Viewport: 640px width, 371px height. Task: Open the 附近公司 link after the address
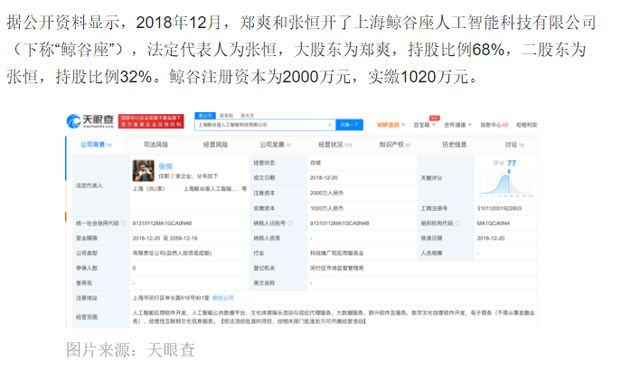223,298
